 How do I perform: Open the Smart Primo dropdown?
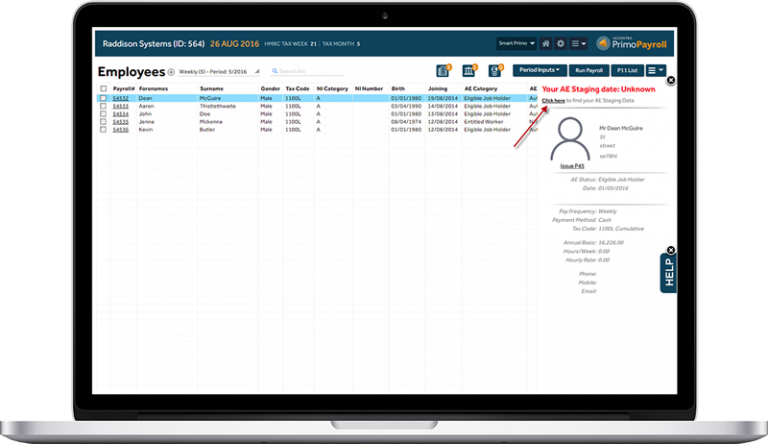[x=516, y=44]
